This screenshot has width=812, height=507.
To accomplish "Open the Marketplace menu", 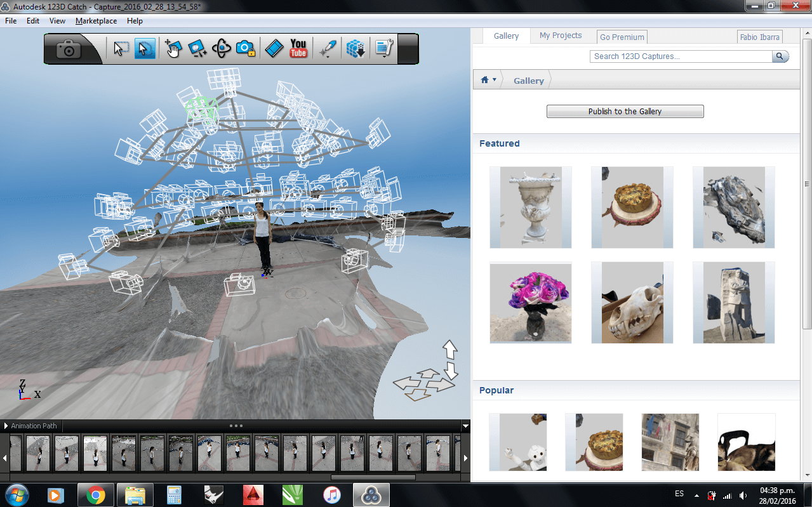I will (x=96, y=21).
